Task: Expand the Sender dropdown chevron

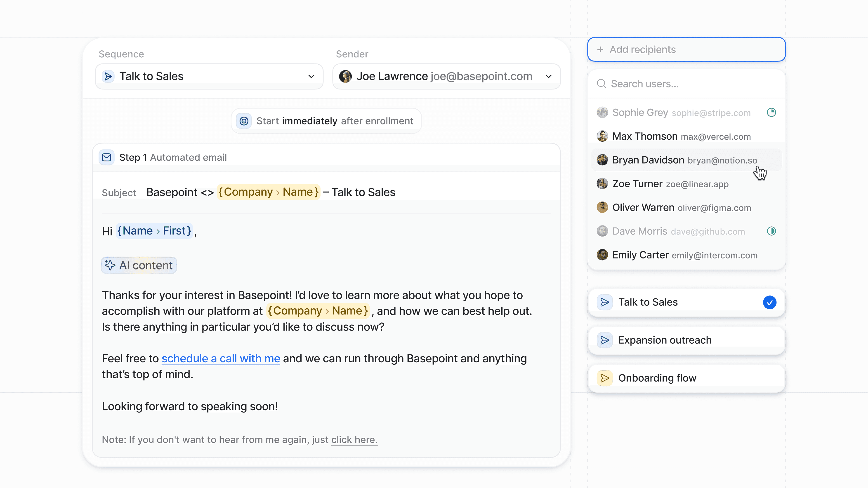Action: click(x=548, y=76)
